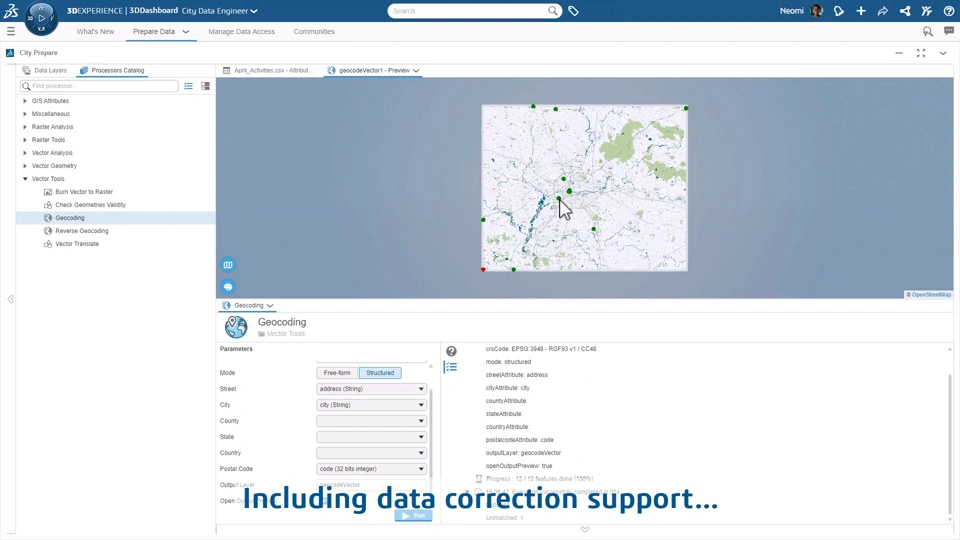Image resolution: width=960 pixels, height=540 pixels.
Task: Minimize the City Prepare widget
Action: click(x=899, y=53)
